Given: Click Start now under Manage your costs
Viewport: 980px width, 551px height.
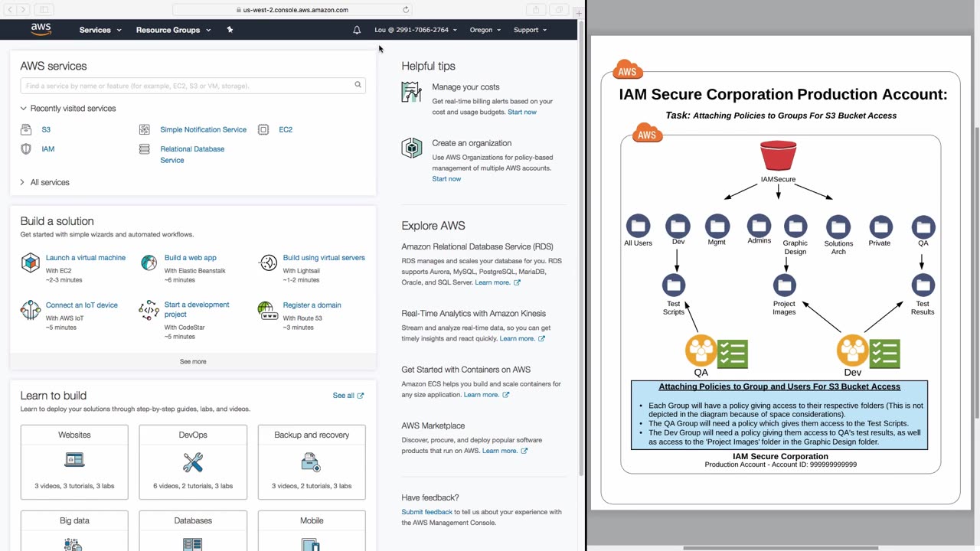Looking at the screenshot, I should (x=522, y=112).
